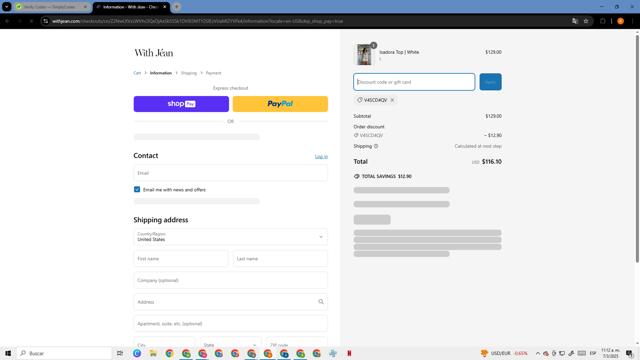
Task: Select the Payment breadcrumb step
Action: [213, 73]
